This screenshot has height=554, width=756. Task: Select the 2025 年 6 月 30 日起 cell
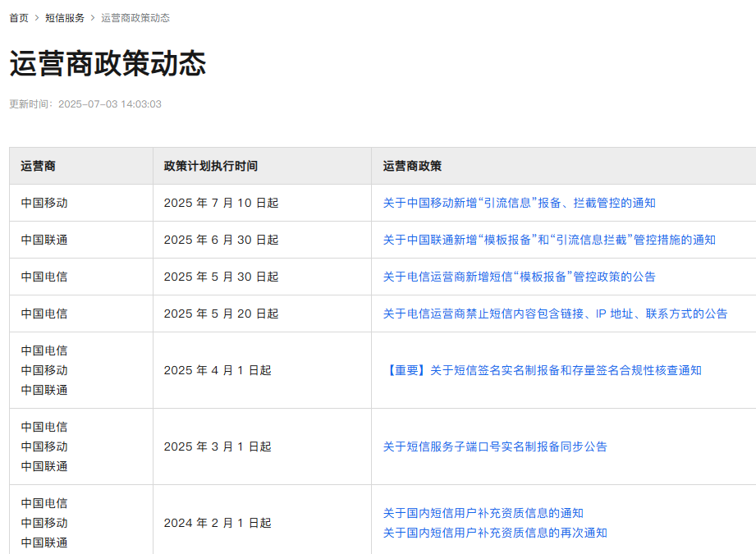263,240
